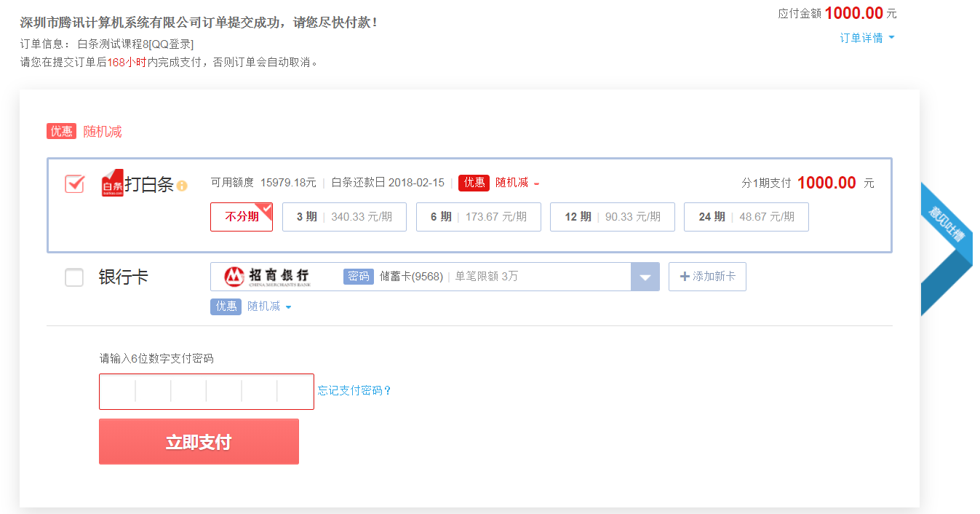Click the 6-digit payment password field
The width and height of the screenshot is (980, 514).
click(x=207, y=392)
